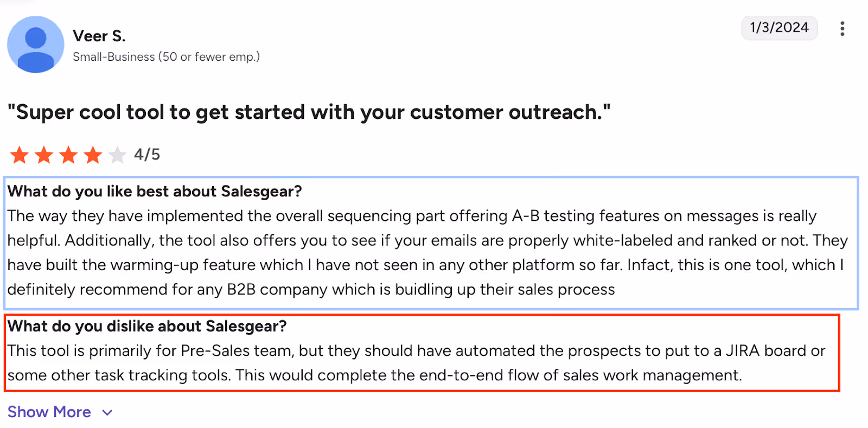Select the fourth orange star
Viewport: 868px width, 428px height.
click(92, 155)
